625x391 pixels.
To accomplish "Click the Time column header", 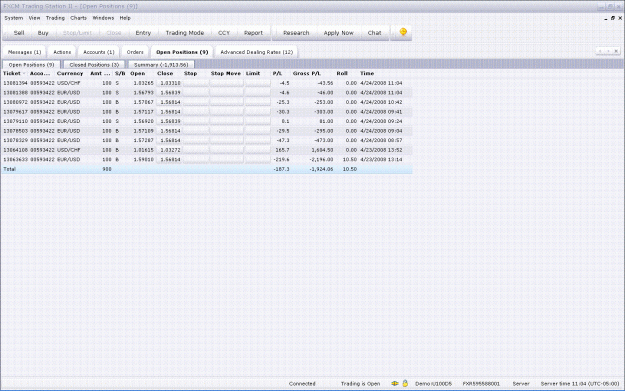I will click(367, 73).
